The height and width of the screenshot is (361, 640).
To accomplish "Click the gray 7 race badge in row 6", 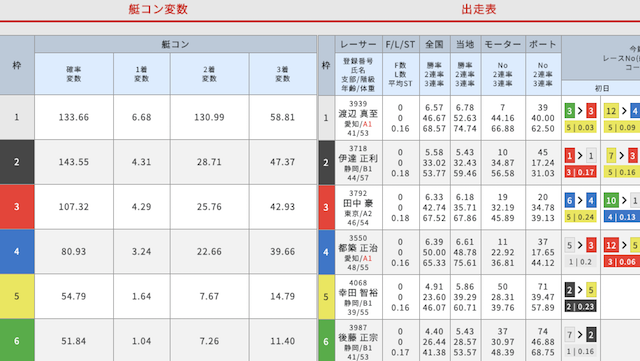I will click(570, 335).
